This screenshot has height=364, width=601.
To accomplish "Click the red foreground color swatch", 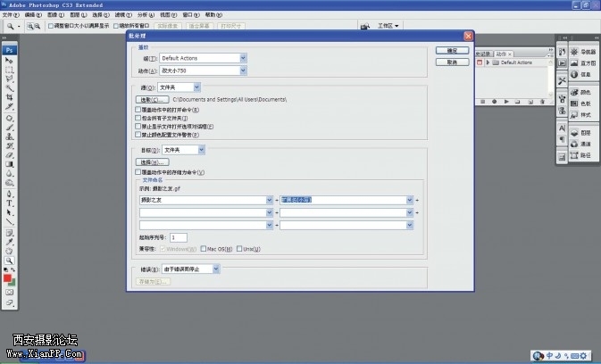I will point(8,278).
